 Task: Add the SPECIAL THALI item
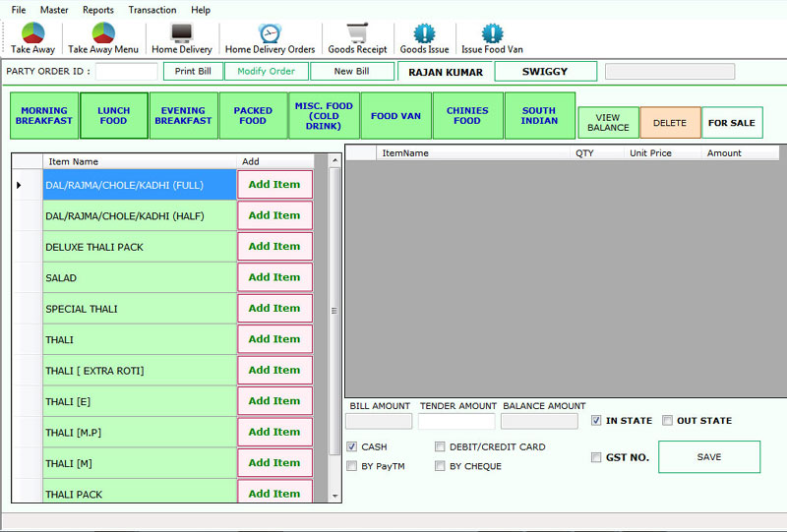(x=274, y=309)
